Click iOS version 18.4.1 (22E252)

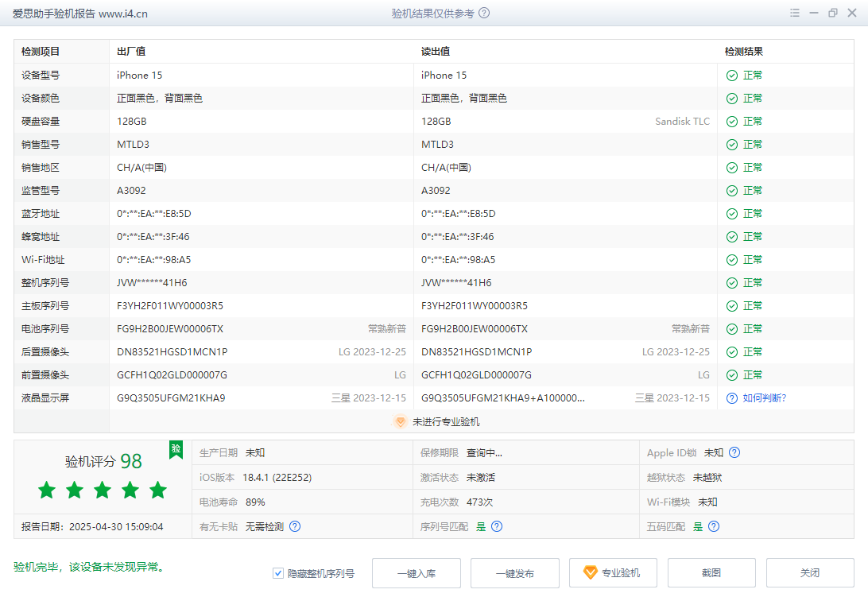click(277, 478)
